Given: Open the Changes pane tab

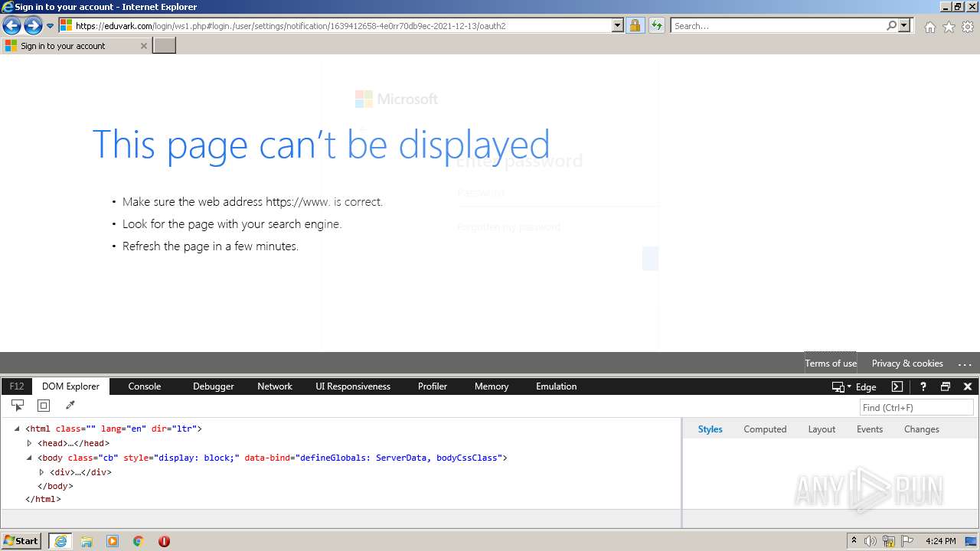Looking at the screenshot, I should [x=921, y=429].
